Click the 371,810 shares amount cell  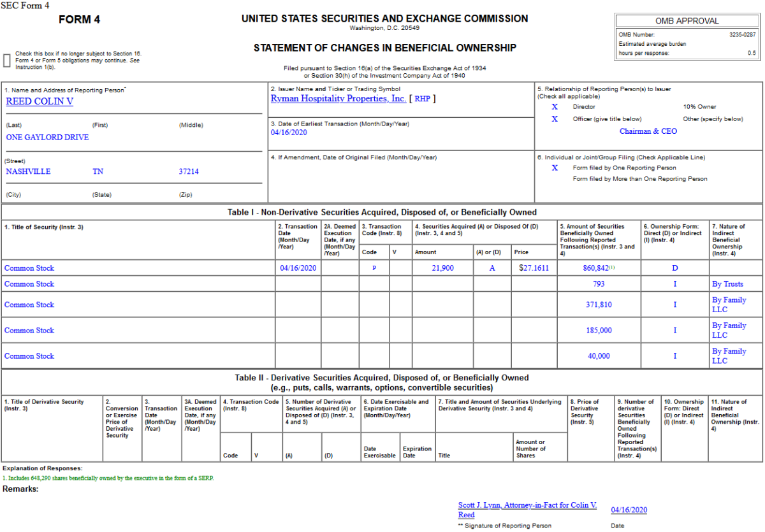599,305
